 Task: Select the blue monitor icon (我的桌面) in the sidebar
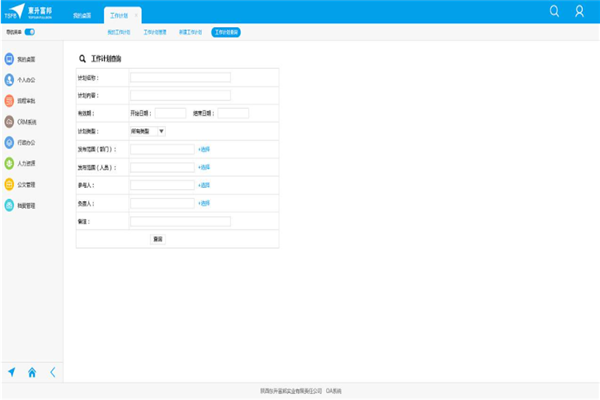(x=9, y=59)
